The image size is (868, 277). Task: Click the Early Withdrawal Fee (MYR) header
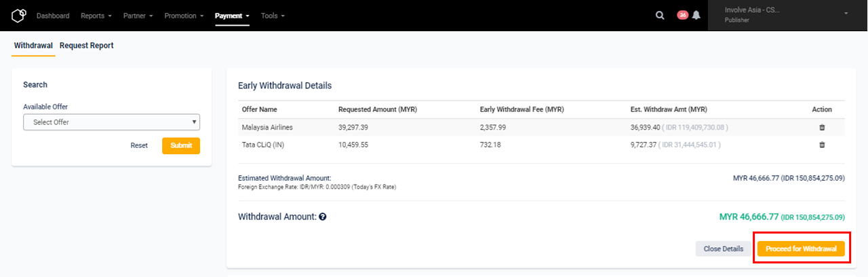tap(522, 109)
